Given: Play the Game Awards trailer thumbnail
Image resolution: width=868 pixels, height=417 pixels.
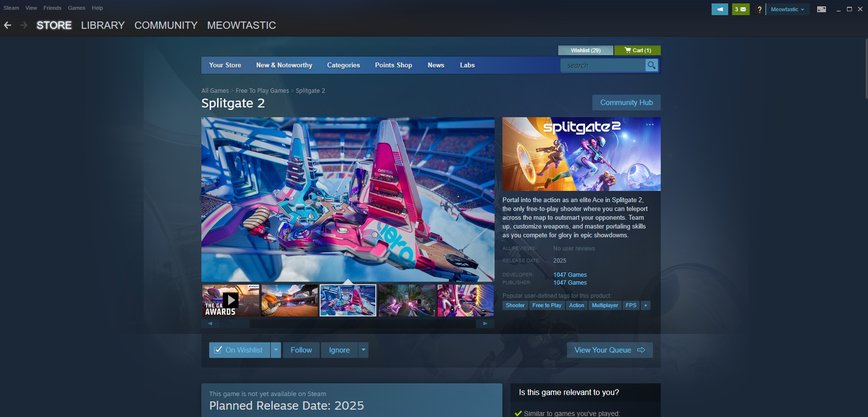Looking at the screenshot, I should pos(231,300).
